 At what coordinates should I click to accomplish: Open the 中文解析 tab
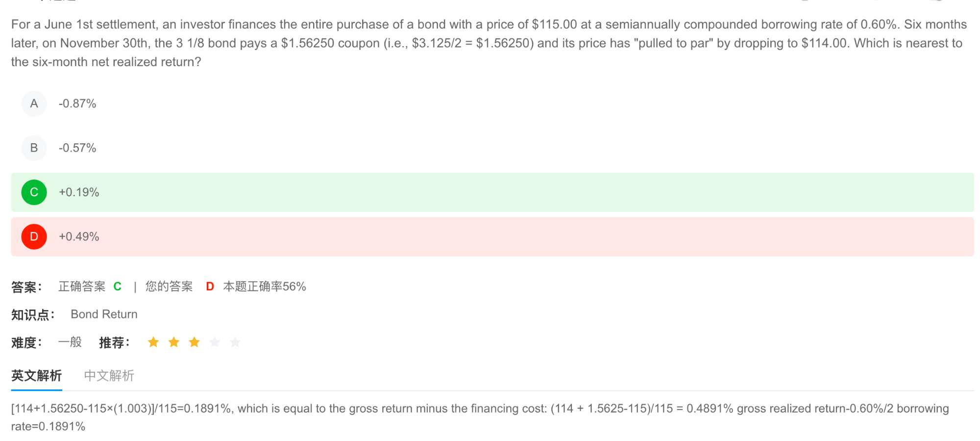[109, 376]
